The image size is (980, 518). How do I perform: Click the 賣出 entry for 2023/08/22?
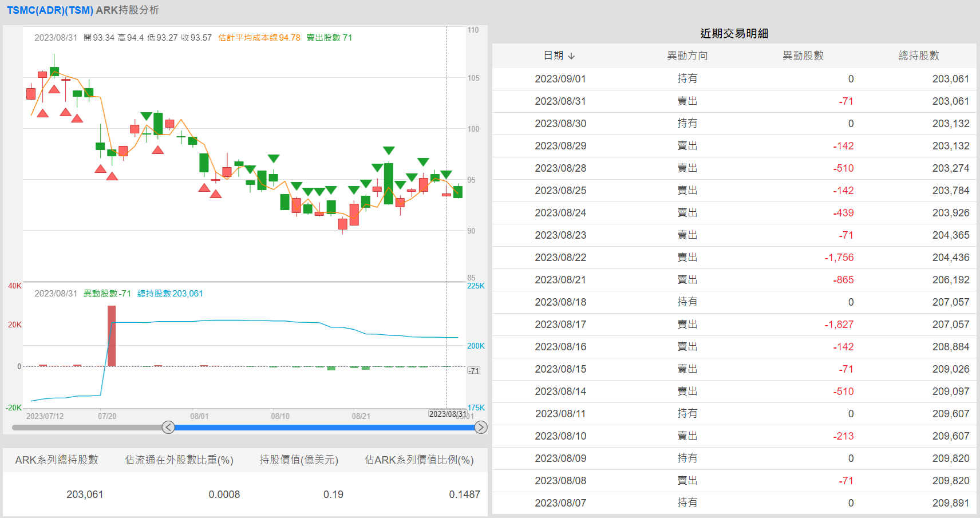tap(688, 258)
